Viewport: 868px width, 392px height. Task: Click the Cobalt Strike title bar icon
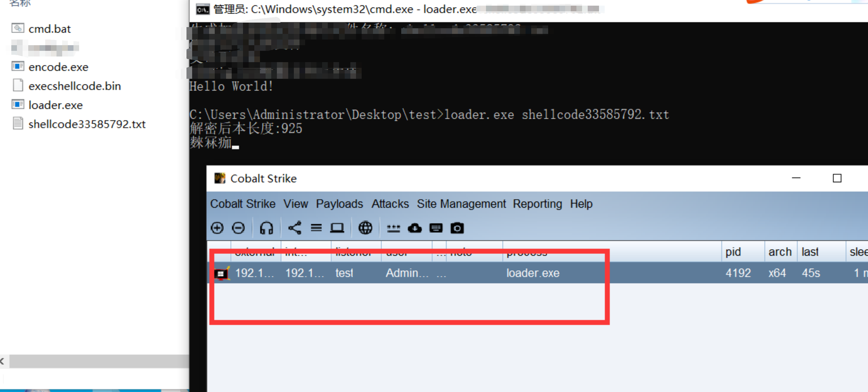coord(220,178)
